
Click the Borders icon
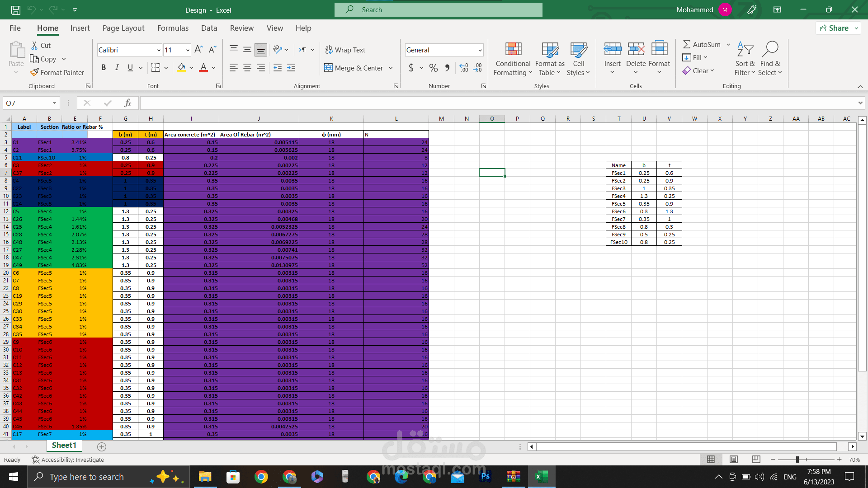tap(156, 68)
